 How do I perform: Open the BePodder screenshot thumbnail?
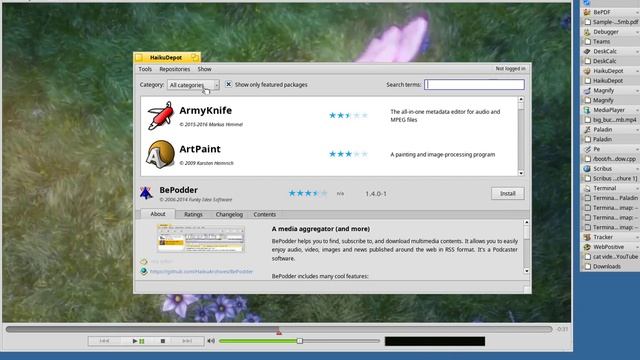click(201, 238)
